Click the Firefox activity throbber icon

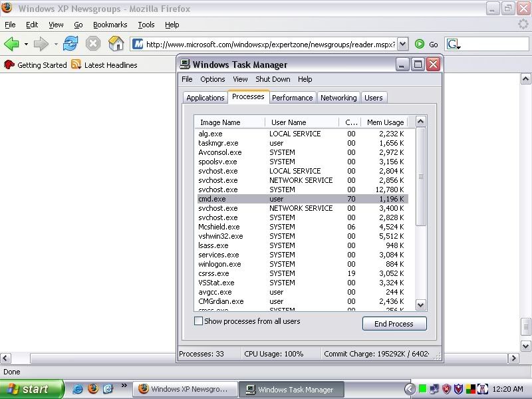(523, 24)
